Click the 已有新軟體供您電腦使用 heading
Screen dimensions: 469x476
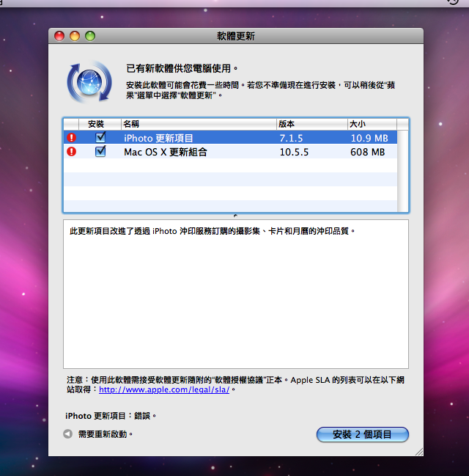[182, 68]
